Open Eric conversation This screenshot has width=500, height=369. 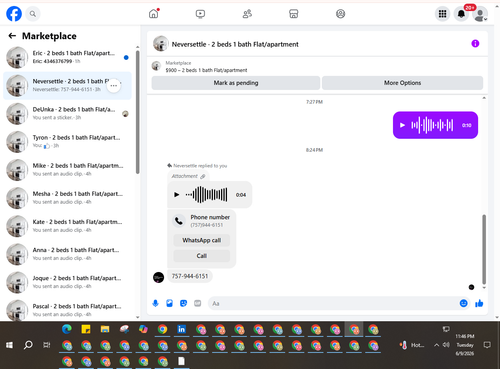67,57
